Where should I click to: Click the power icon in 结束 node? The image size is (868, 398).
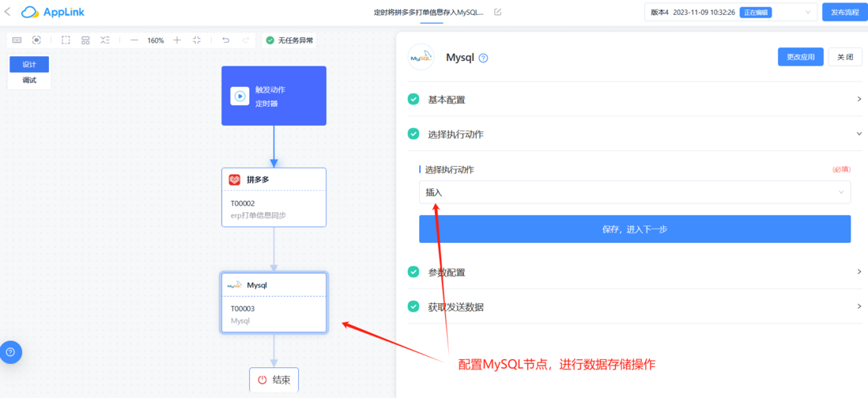[x=262, y=381]
